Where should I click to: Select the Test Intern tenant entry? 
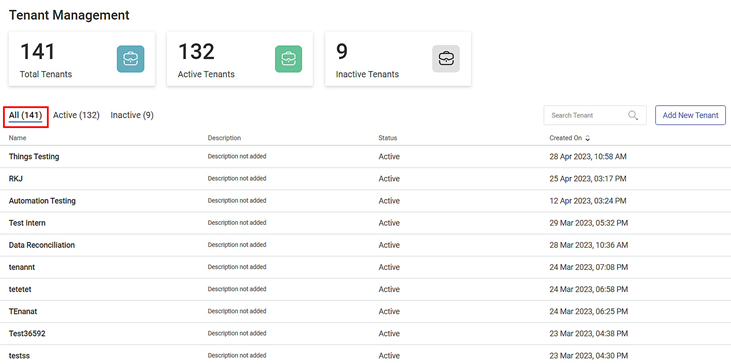click(366, 223)
